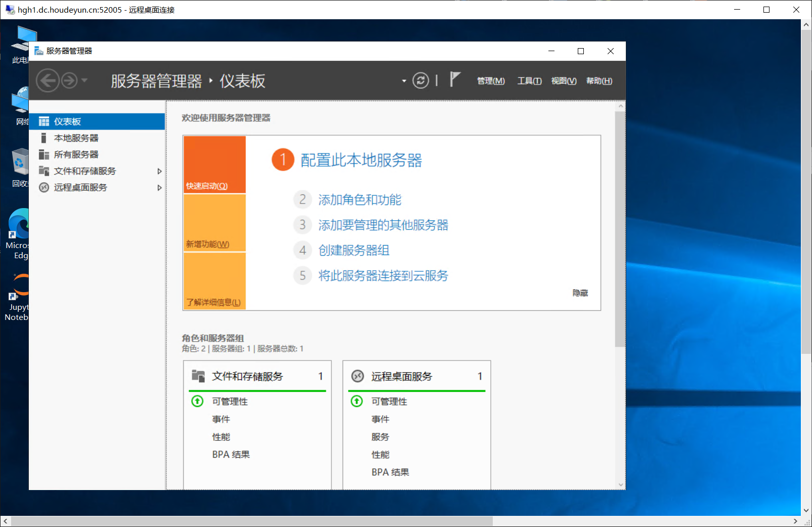This screenshot has width=812, height=527.
Task: Open the notifications flag icon
Action: click(x=455, y=79)
